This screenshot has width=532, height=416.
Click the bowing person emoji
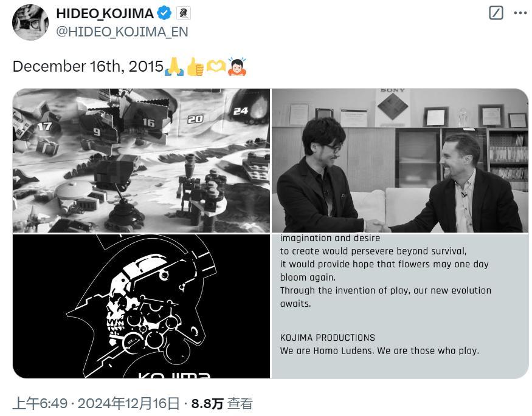tap(237, 66)
